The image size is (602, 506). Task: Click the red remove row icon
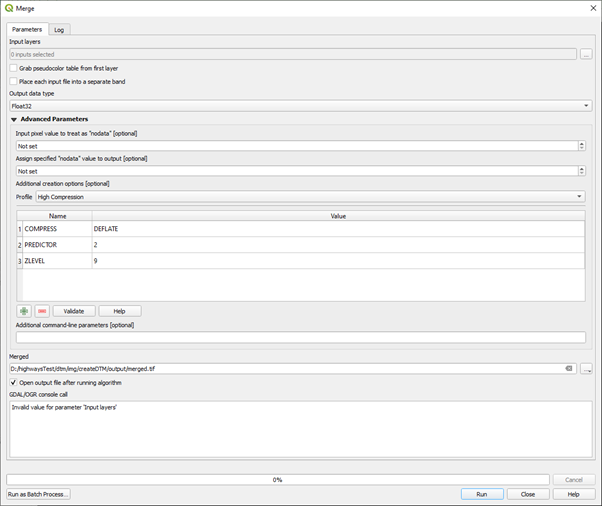(x=41, y=311)
